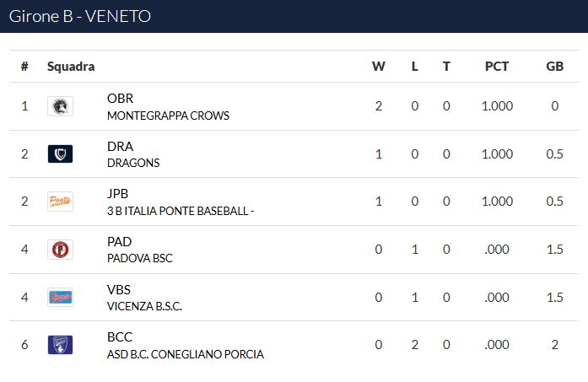
Task: Click the PCT column header
Action: (x=497, y=67)
